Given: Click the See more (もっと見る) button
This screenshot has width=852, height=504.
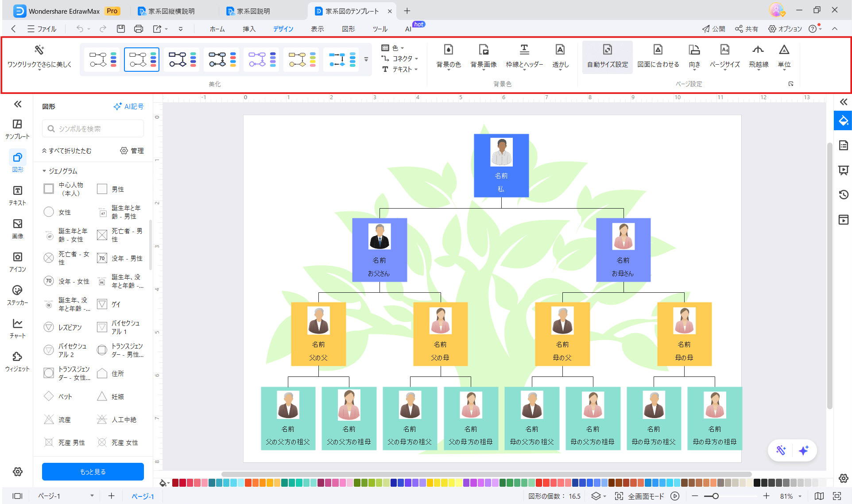Looking at the screenshot, I should click(93, 472).
